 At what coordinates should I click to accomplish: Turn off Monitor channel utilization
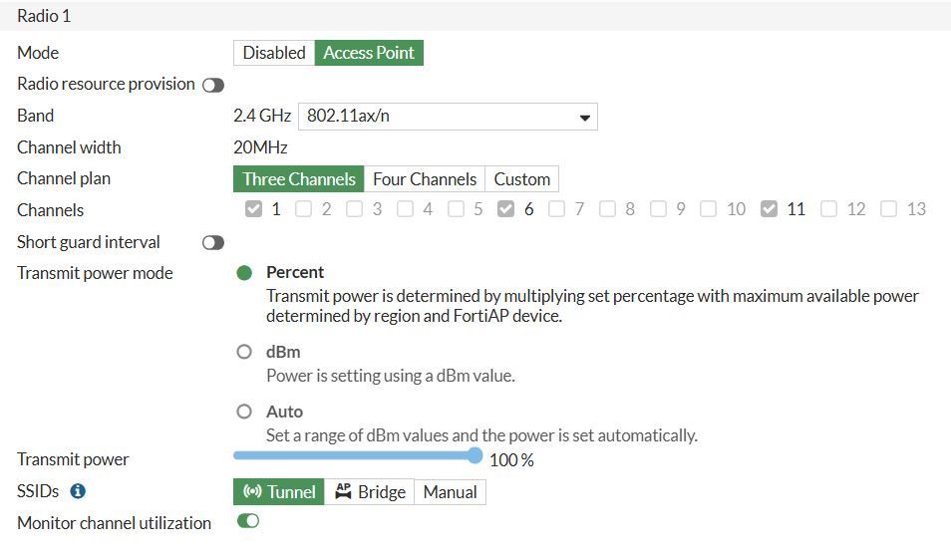[248, 521]
